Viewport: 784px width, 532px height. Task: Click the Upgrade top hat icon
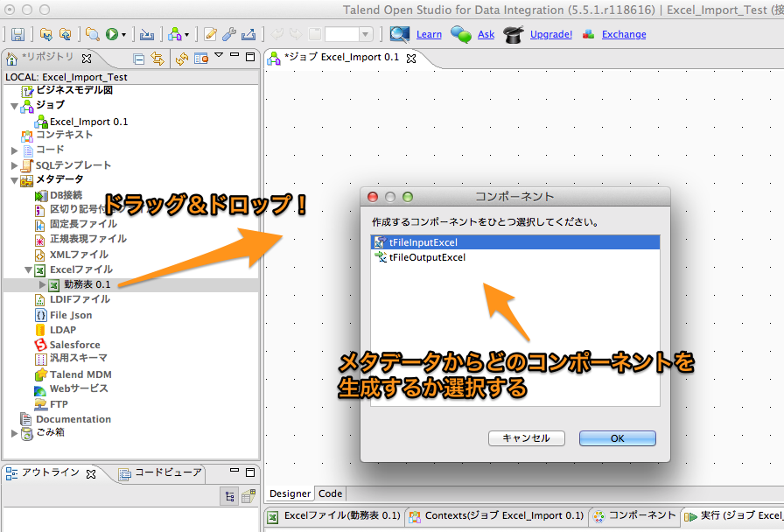point(514,34)
